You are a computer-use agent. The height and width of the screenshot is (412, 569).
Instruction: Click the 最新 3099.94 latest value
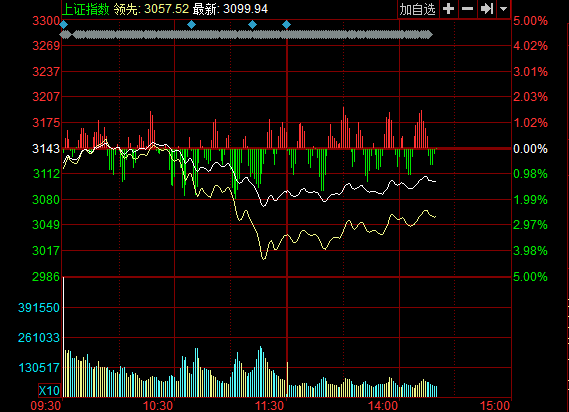coord(230,9)
